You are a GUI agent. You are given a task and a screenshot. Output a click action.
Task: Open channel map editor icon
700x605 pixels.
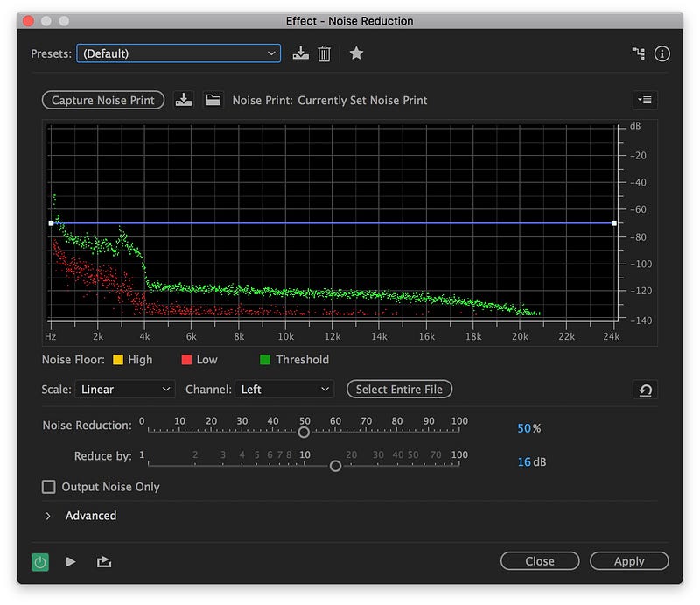(x=639, y=53)
